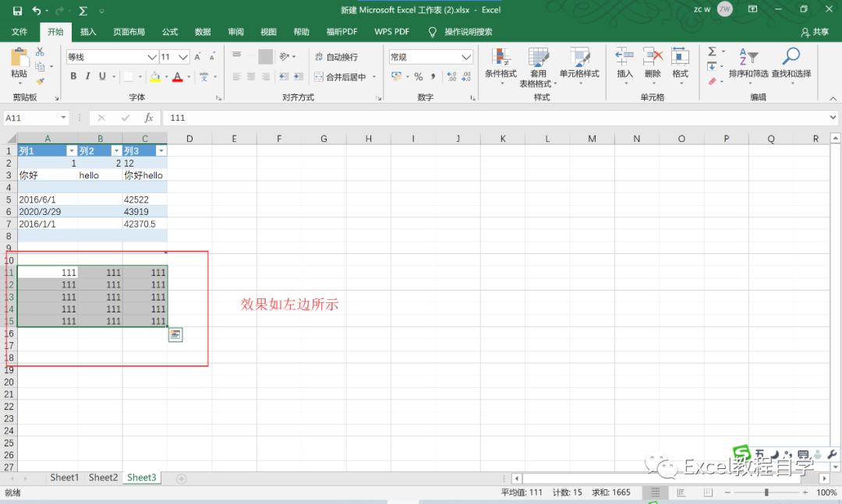Click the Save icon in quick access toolbar
Image resolution: width=842 pixels, height=504 pixels.
click(x=17, y=11)
